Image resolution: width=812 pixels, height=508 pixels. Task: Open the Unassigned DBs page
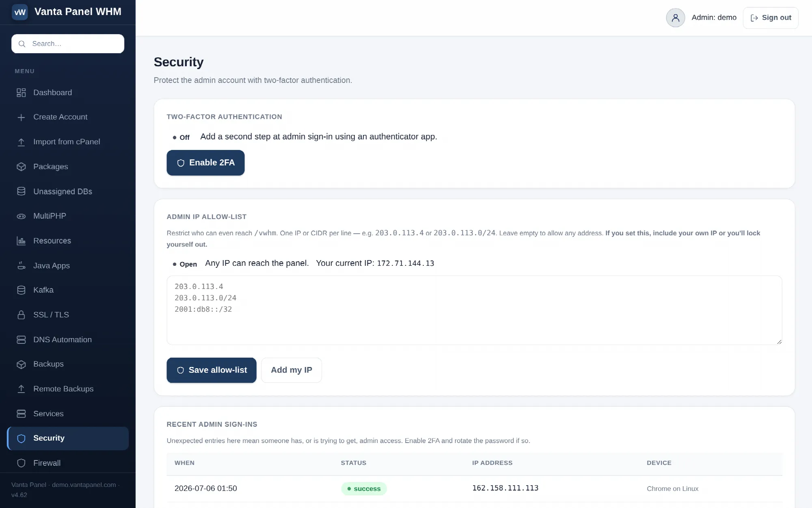(x=68, y=191)
